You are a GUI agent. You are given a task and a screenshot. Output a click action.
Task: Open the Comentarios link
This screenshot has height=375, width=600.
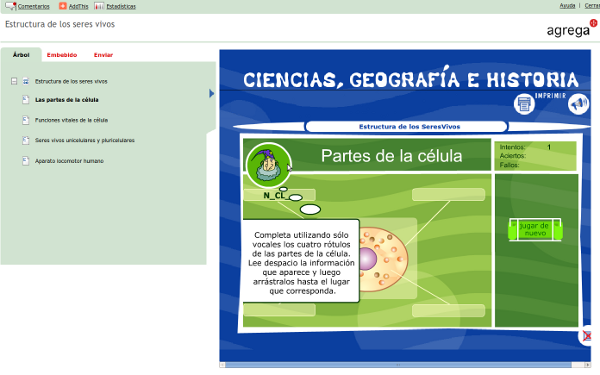click(x=34, y=7)
